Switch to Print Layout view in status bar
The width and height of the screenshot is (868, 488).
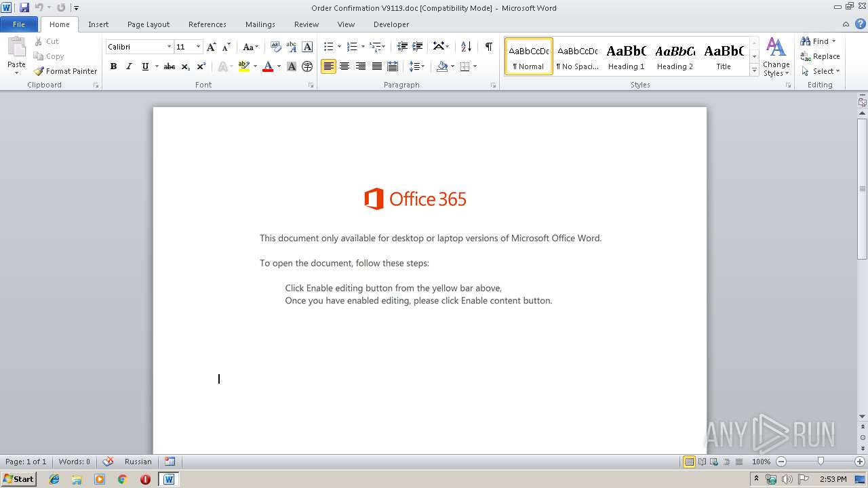690,462
